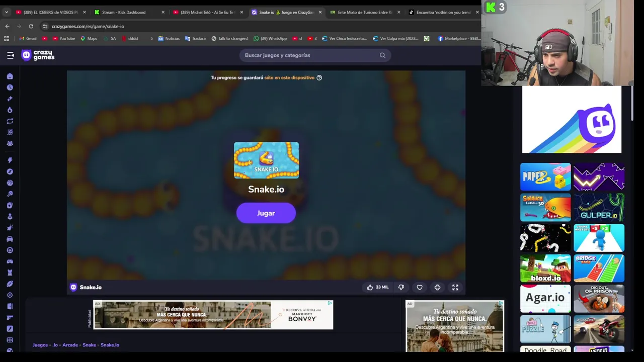This screenshot has height=362, width=644.
Task: Open the Escape door category icon
Action: [x=10, y=306]
